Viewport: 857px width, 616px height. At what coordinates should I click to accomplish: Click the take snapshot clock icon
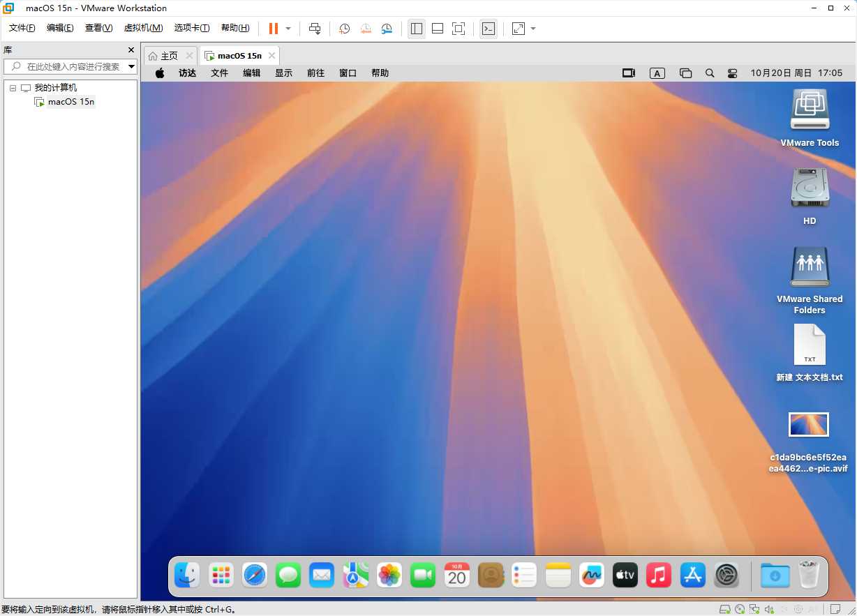[344, 29]
